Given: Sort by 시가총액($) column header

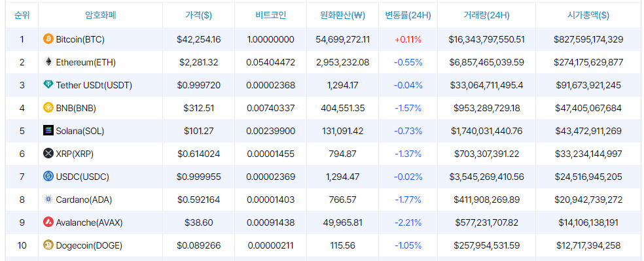Looking at the screenshot, I should click(x=588, y=16).
